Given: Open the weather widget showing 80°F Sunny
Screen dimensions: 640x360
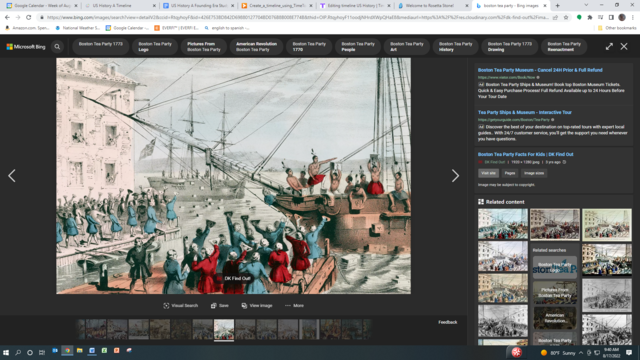Looking at the screenshot, I should coord(558,353).
